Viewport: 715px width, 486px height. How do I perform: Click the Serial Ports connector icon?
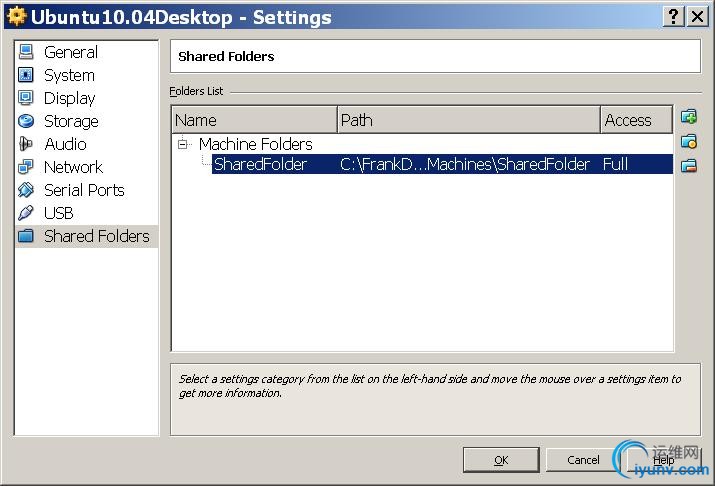click(26, 190)
